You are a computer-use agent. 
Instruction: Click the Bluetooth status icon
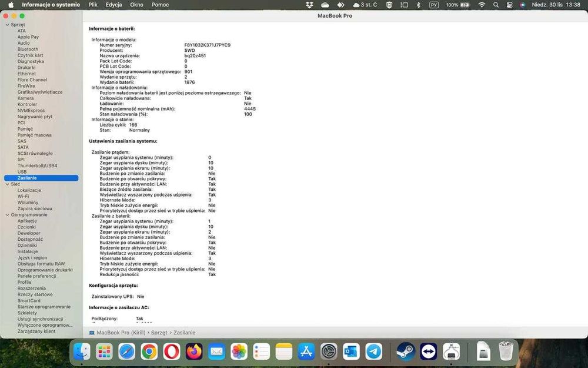tap(419, 5)
